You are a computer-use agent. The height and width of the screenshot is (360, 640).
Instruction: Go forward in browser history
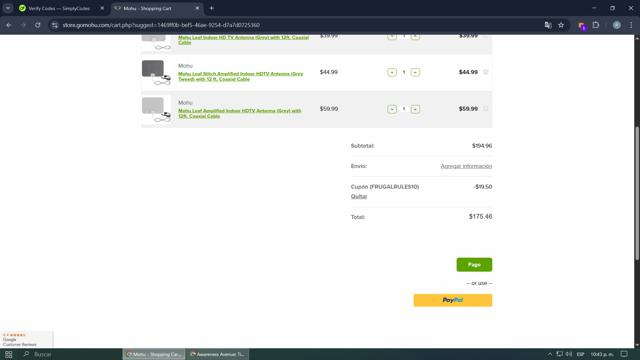(x=23, y=25)
